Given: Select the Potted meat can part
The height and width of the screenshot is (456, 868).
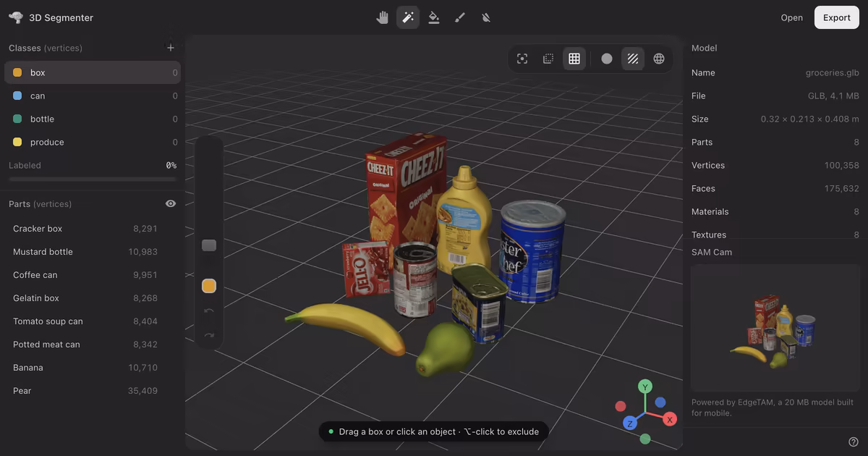Looking at the screenshot, I should (93, 345).
